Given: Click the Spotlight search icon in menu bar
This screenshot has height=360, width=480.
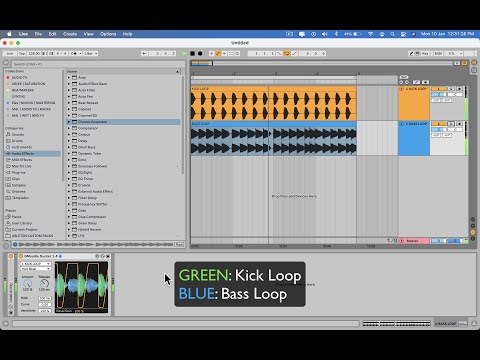Looking at the screenshot, I should coord(392,34).
